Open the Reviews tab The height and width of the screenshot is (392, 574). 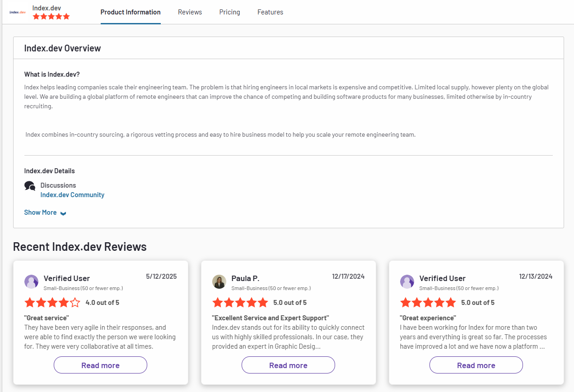(x=190, y=12)
